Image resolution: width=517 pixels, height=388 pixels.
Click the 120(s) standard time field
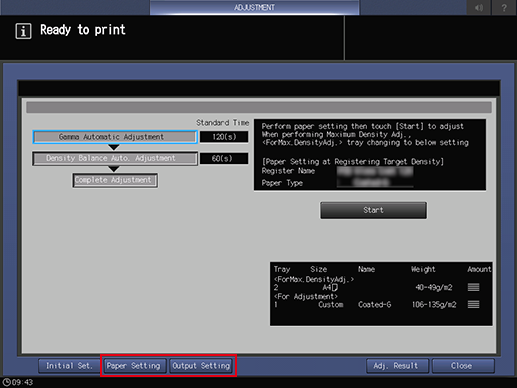[x=224, y=137]
